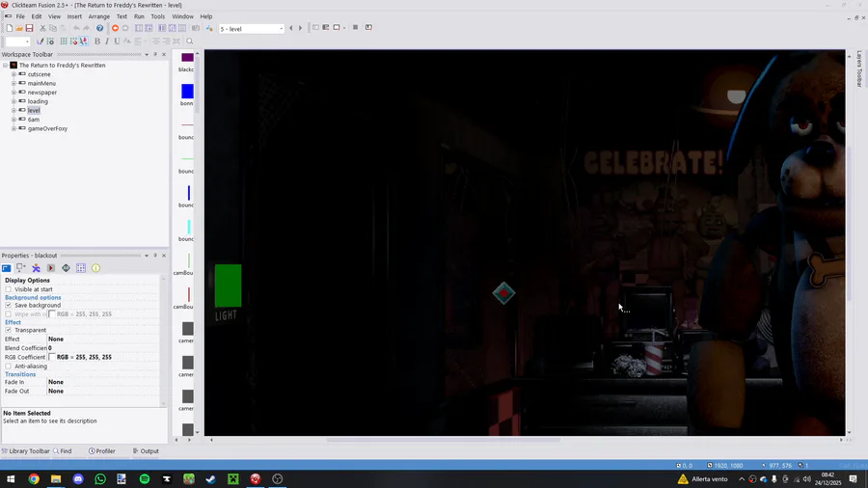
Task: Toggle the Wipe with color checkbox
Action: pyautogui.click(x=9, y=314)
